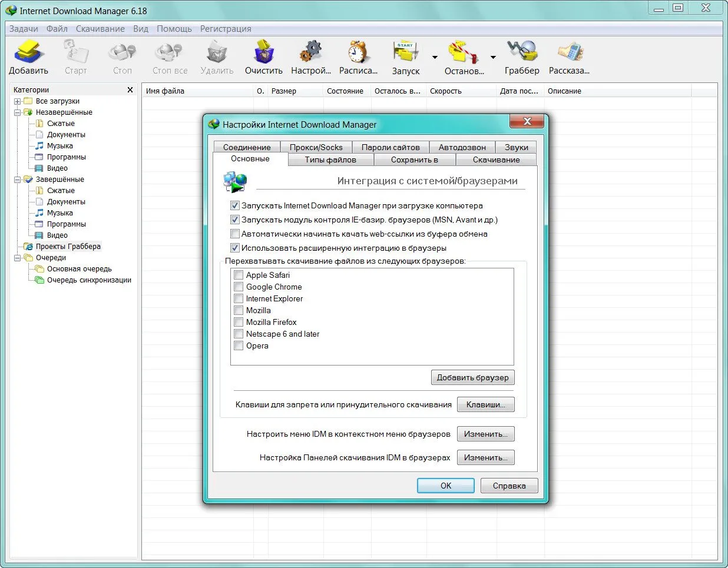Check the Netscape 6 and later box

(x=239, y=334)
